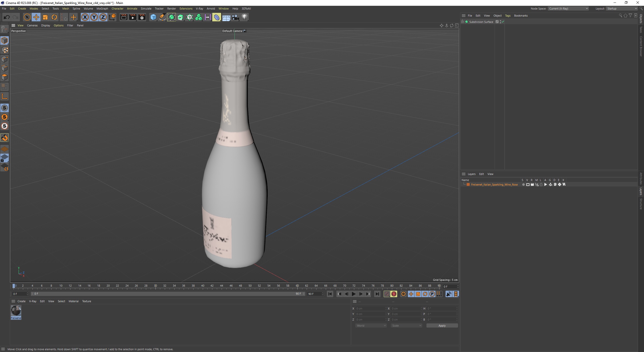Screen dimensions: 644x352
Task: Open the Attributes side tab
Action: (x=641, y=179)
